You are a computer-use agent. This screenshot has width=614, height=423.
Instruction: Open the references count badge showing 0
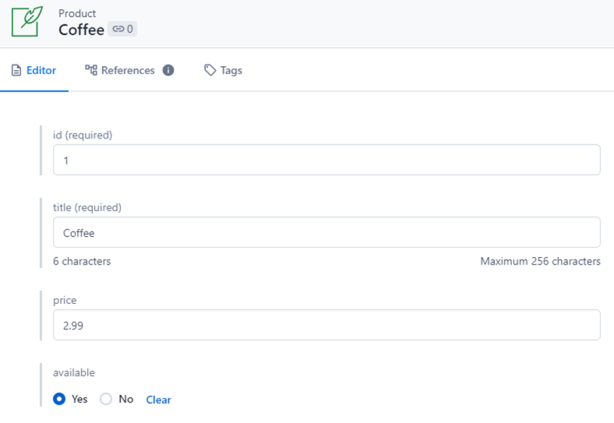(122, 29)
